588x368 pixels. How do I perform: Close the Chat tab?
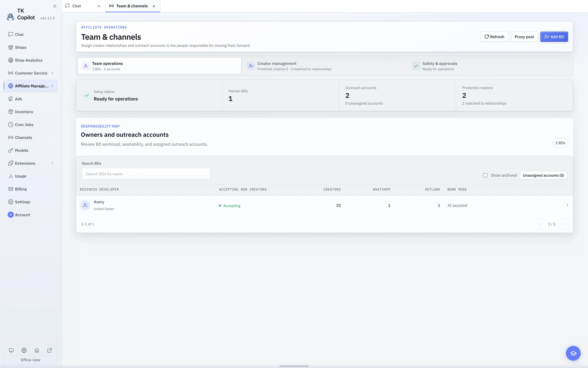pos(99,6)
